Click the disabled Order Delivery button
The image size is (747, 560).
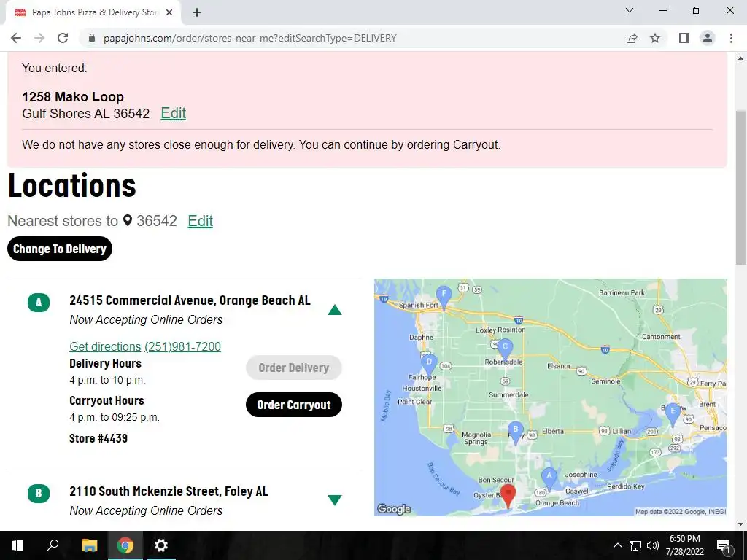tap(294, 367)
